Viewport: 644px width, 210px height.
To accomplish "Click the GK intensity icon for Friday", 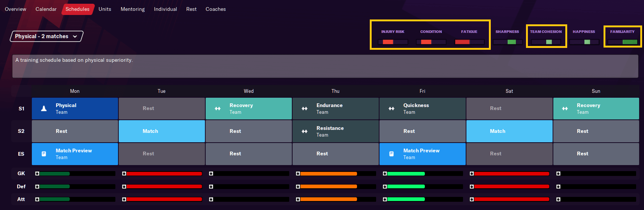I will pyautogui.click(x=385, y=174).
